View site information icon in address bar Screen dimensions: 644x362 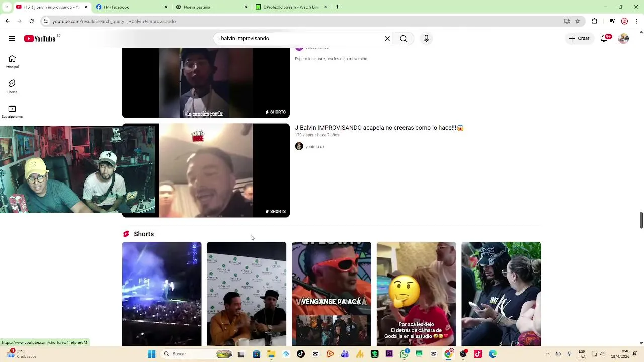(x=46, y=21)
